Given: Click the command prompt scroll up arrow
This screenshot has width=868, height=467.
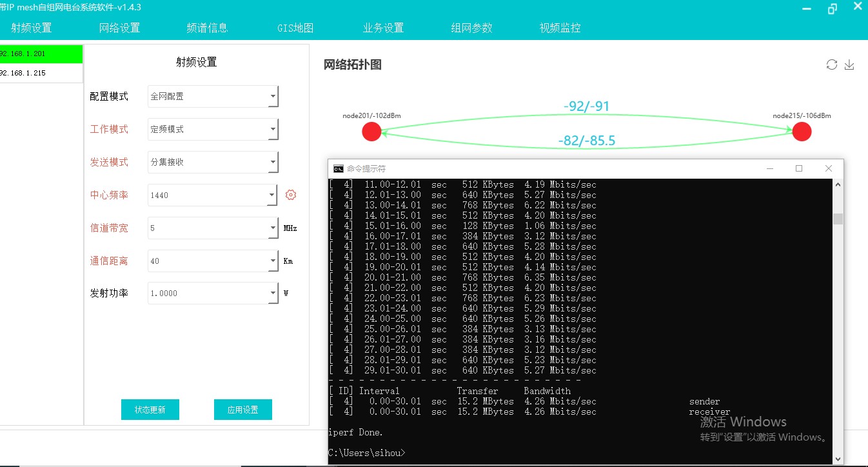Looking at the screenshot, I should (838, 184).
